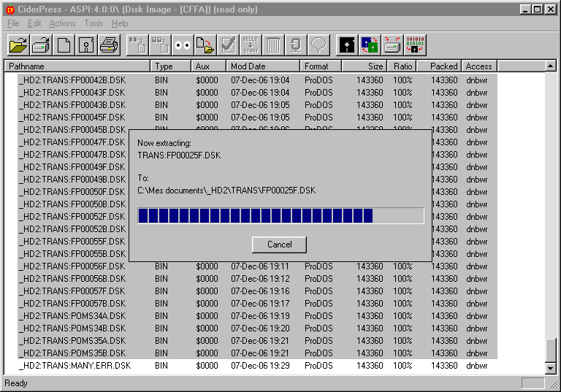Click the View files eyes icon
This screenshot has width=561, height=392.
183,45
